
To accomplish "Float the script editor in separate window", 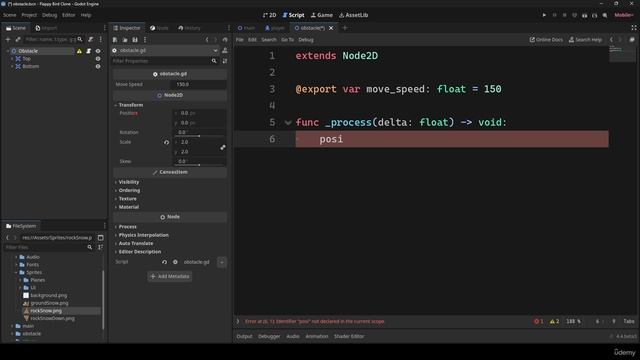I will 632,40.
